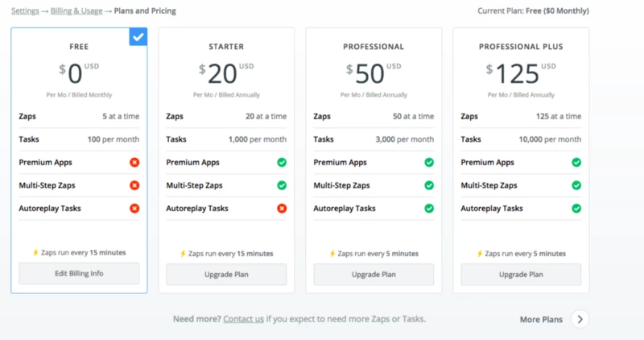Click the blue selected checkmark on Free plan
644x340 pixels.
tap(138, 36)
